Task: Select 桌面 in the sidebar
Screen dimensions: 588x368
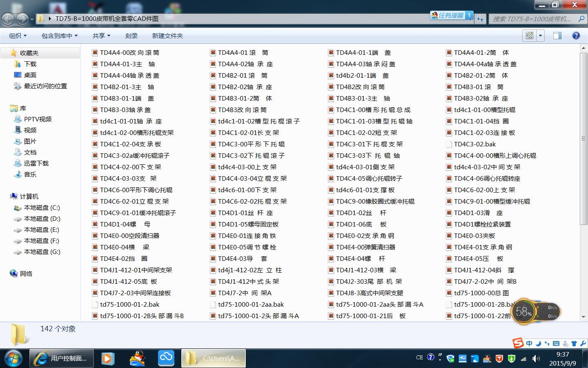Action: 30,75
